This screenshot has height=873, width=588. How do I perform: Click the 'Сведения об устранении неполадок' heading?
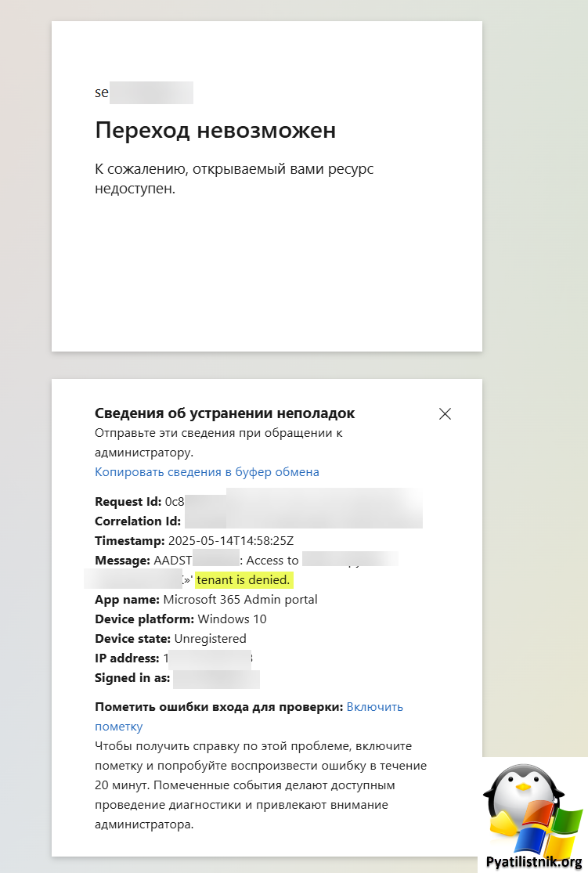coord(225,413)
